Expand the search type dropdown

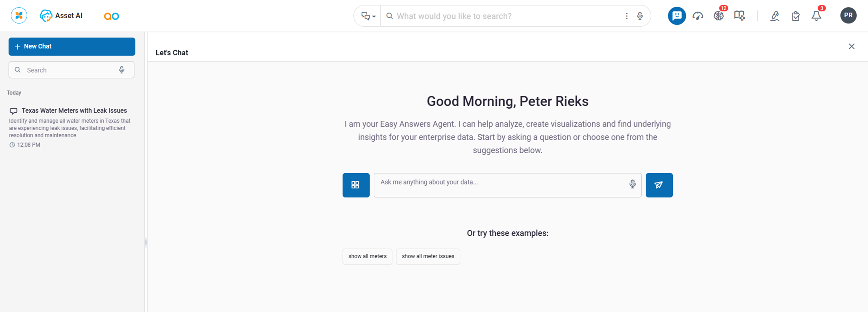(x=368, y=16)
